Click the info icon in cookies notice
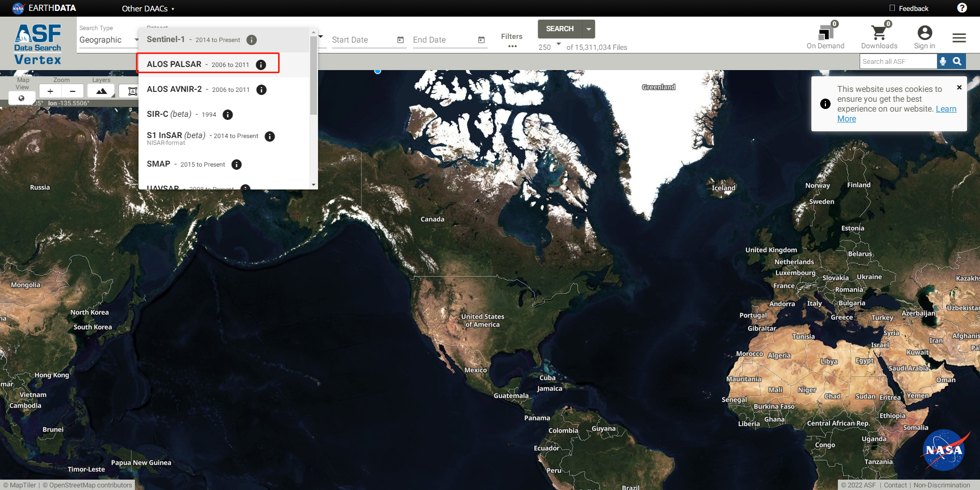The height and width of the screenshot is (490, 980). (825, 104)
